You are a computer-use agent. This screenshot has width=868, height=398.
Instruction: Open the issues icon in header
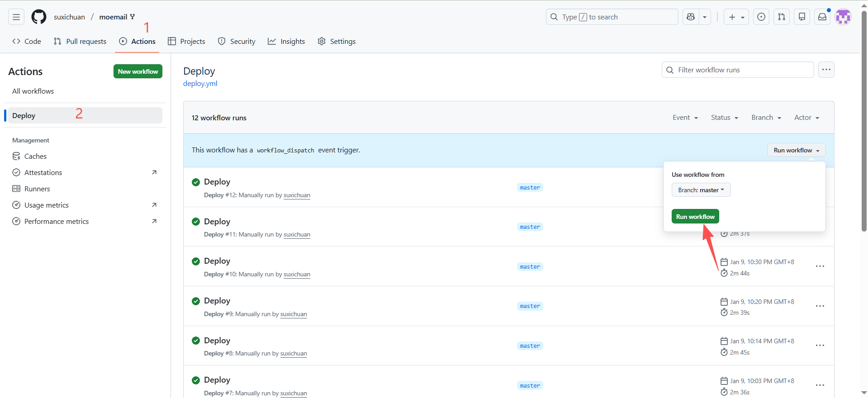[x=761, y=17]
